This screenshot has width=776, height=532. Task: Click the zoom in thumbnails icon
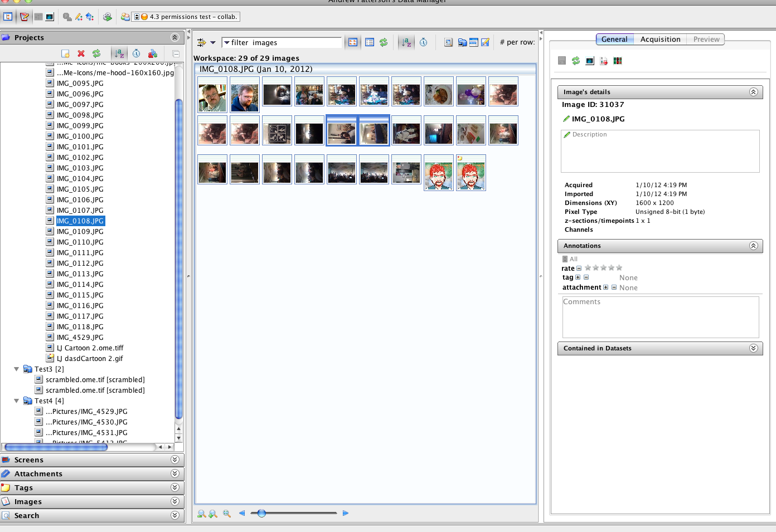click(x=213, y=514)
